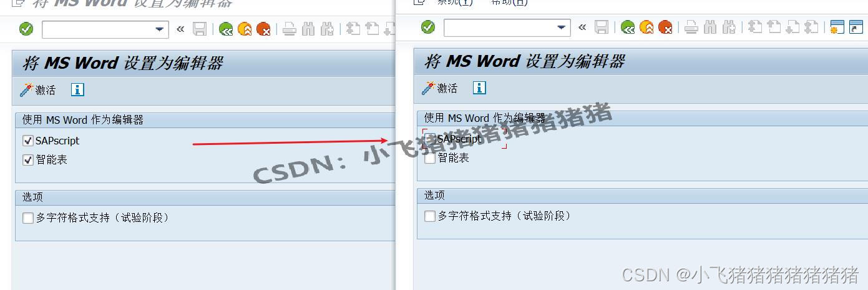The width and height of the screenshot is (868, 290).
Task: Click Print icon in right window
Action: (x=691, y=27)
